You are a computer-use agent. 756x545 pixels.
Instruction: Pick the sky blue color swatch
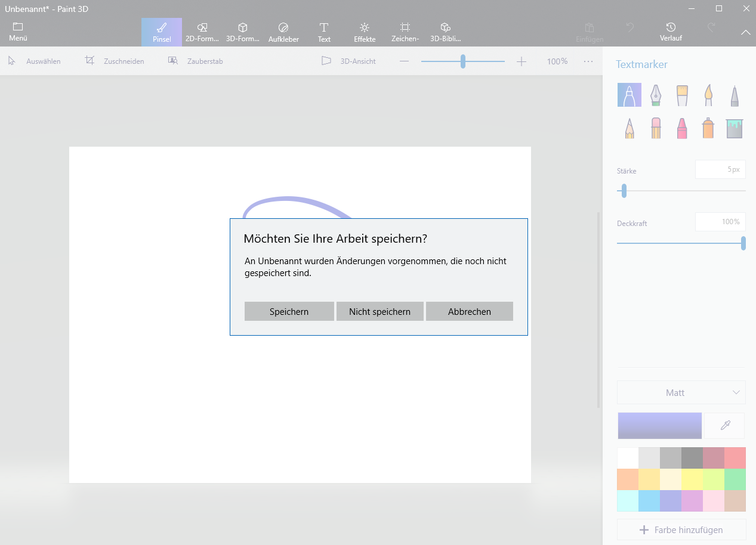click(649, 501)
